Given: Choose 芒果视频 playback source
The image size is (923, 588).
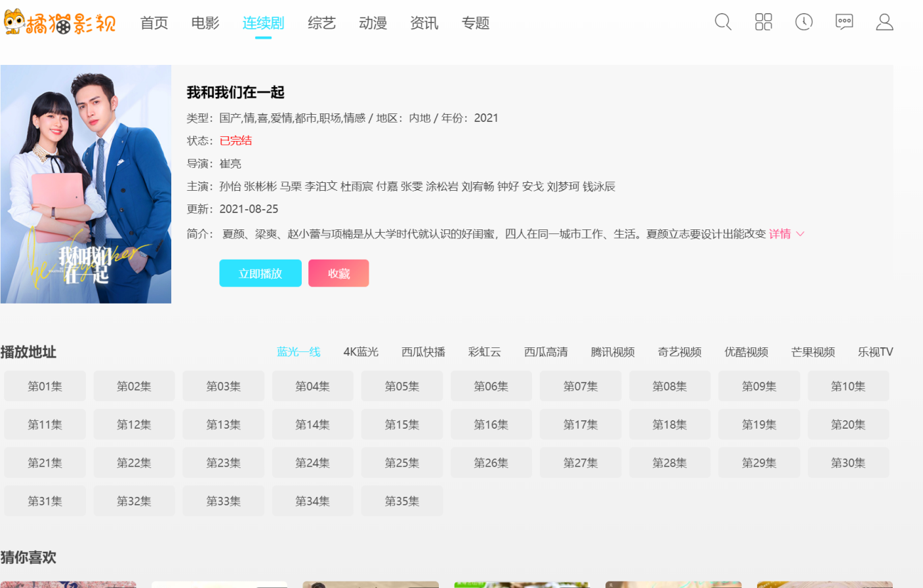Looking at the screenshot, I should pyautogui.click(x=813, y=352).
